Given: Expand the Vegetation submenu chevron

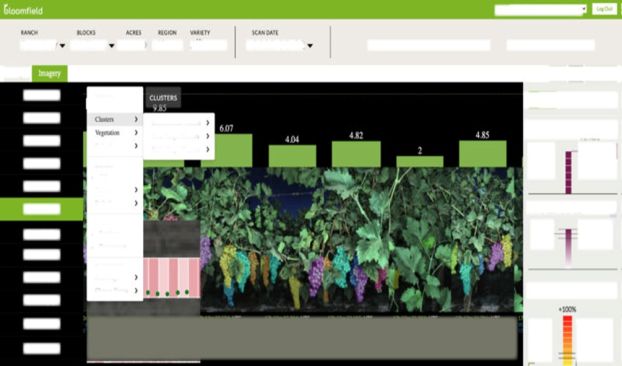Looking at the screenshot, I should (136, 132).
